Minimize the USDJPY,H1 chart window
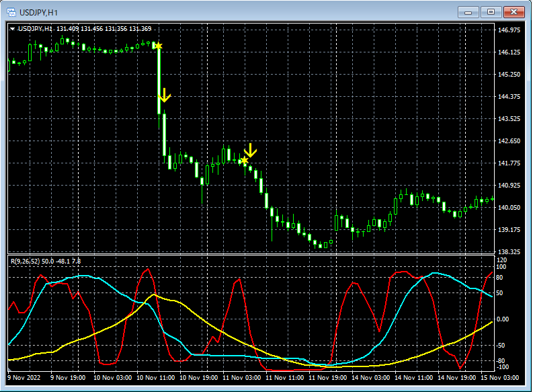533x392 pixels. coord(468,12)
